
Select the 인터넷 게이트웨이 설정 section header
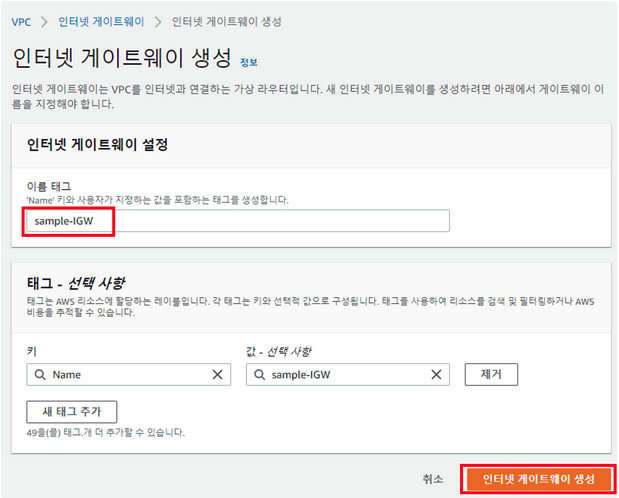point(96,144)
